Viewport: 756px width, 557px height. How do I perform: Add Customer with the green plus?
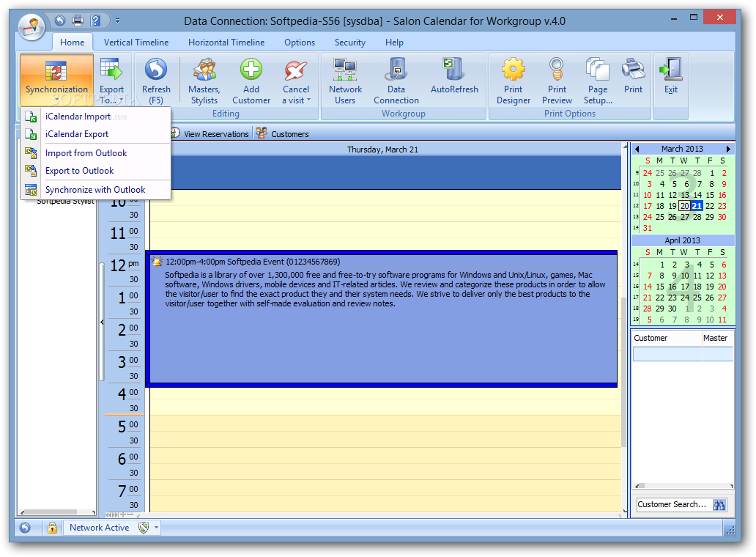click(251, 80)
